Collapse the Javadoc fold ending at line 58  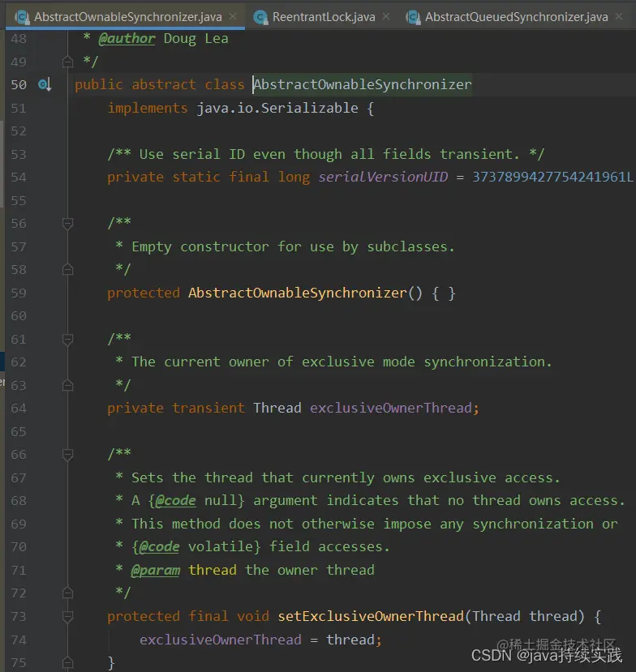click(68, 270)
